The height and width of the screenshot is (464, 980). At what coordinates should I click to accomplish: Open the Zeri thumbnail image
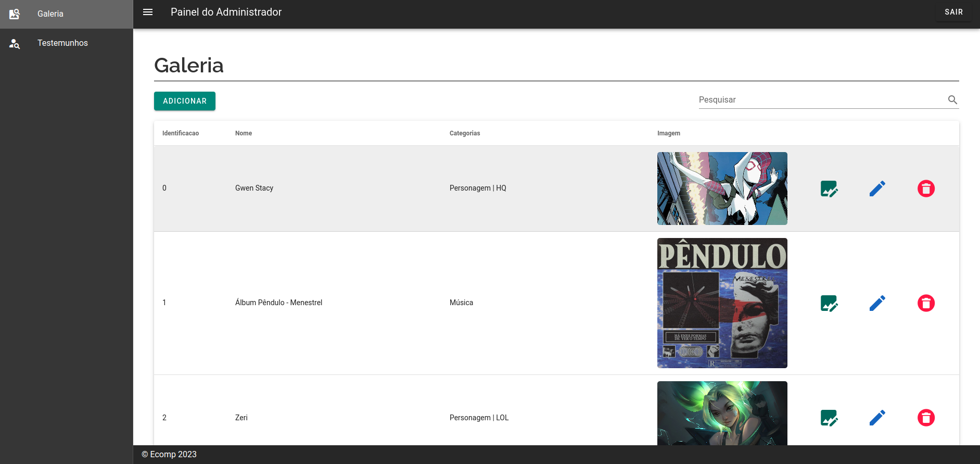point(722,413)
